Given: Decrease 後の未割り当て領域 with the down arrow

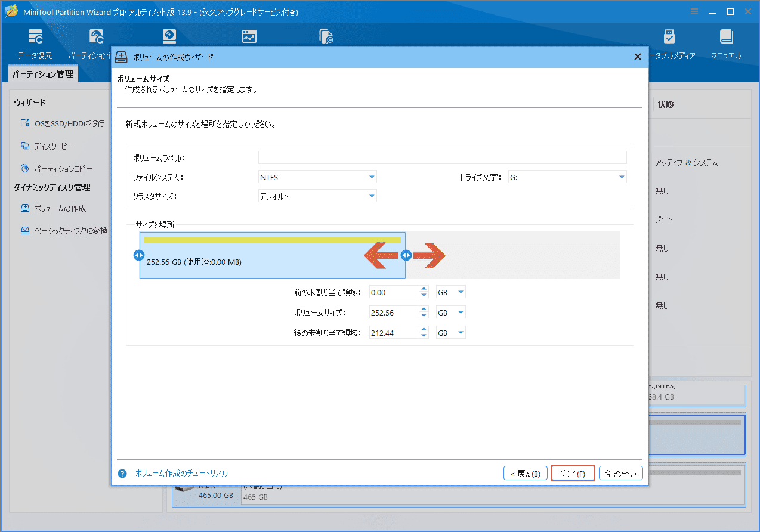Looking at the screenshot, I should click(x=424, y=336).
